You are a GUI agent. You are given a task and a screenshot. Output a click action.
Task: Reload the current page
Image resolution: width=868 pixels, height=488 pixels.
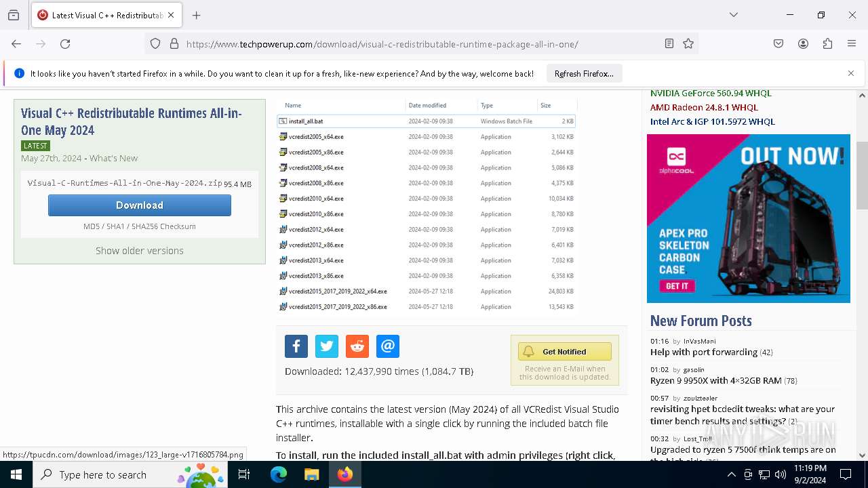coord(65,44)
